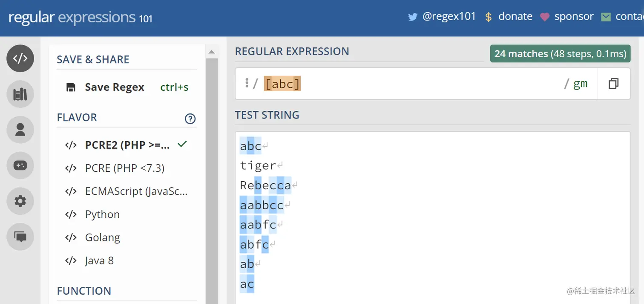The height and width of the screenshot is (304, 644).
Task: Open the account profile icon
Action: click(x=20, y=130)
